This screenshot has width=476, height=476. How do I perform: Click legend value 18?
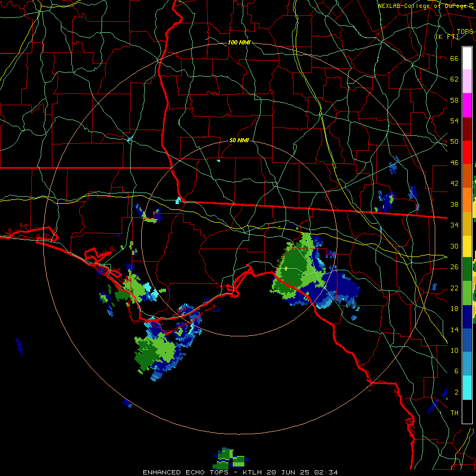coord(454,309)
